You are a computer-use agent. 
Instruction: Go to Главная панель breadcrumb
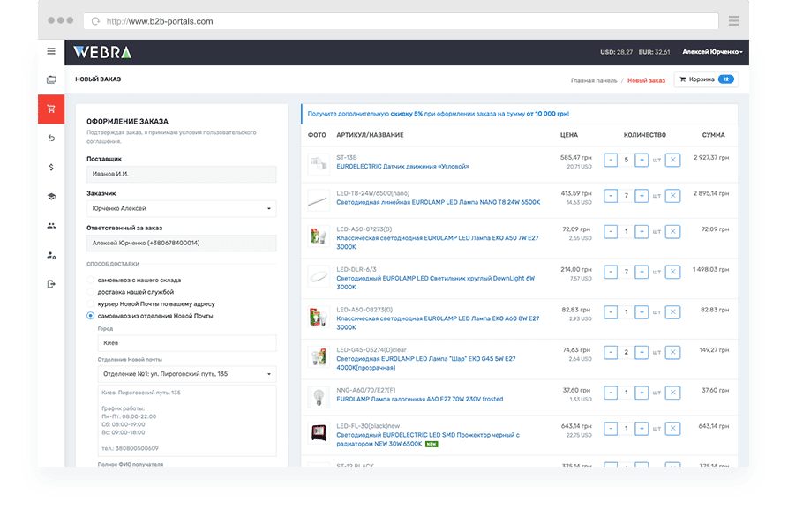coord(594,80)
